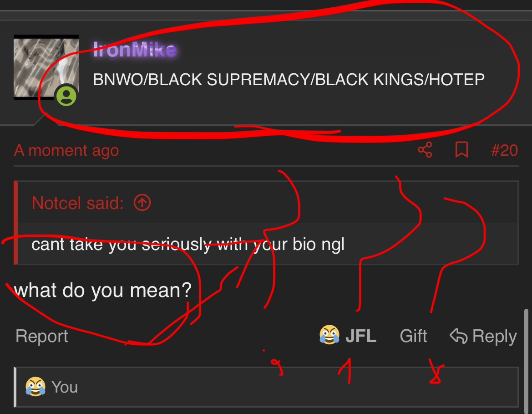The width and height of the screenshot is (532, 414).
Task: Click the 'A moment ago' timestamp
Action: click(x=66, y=150)
